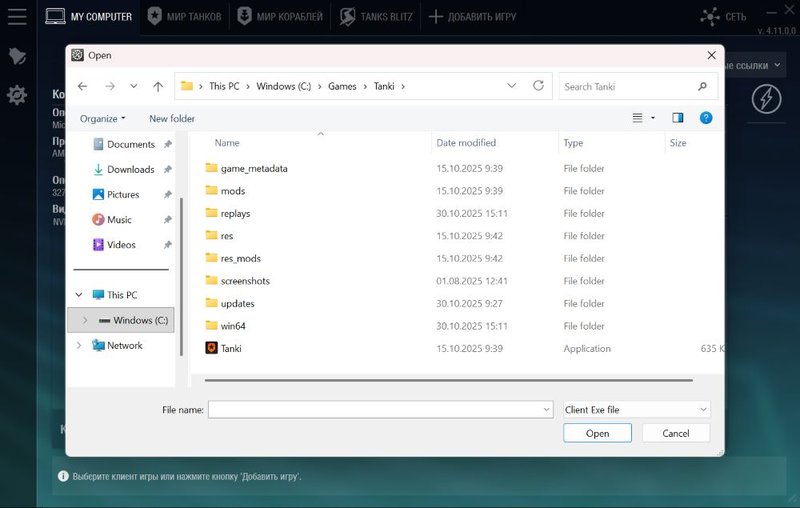Expand the Network tree node
This screenshot has width=800, height=508.
point(79,345)
